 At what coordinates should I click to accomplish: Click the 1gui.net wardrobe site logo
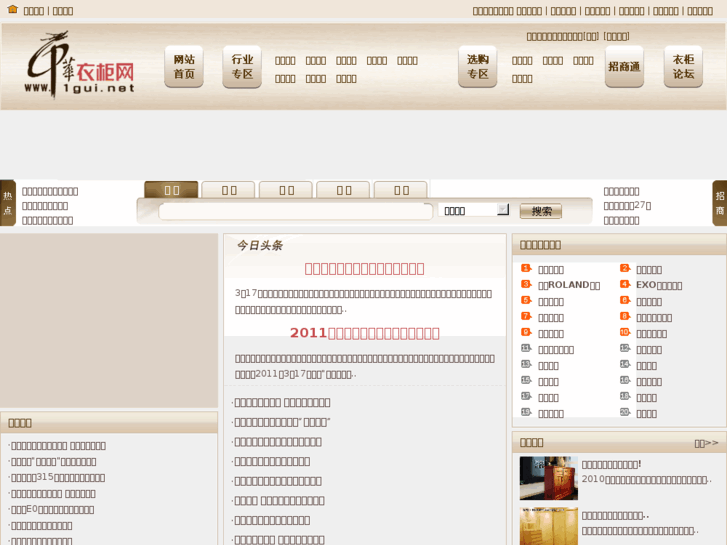click(x=80, y=65)
